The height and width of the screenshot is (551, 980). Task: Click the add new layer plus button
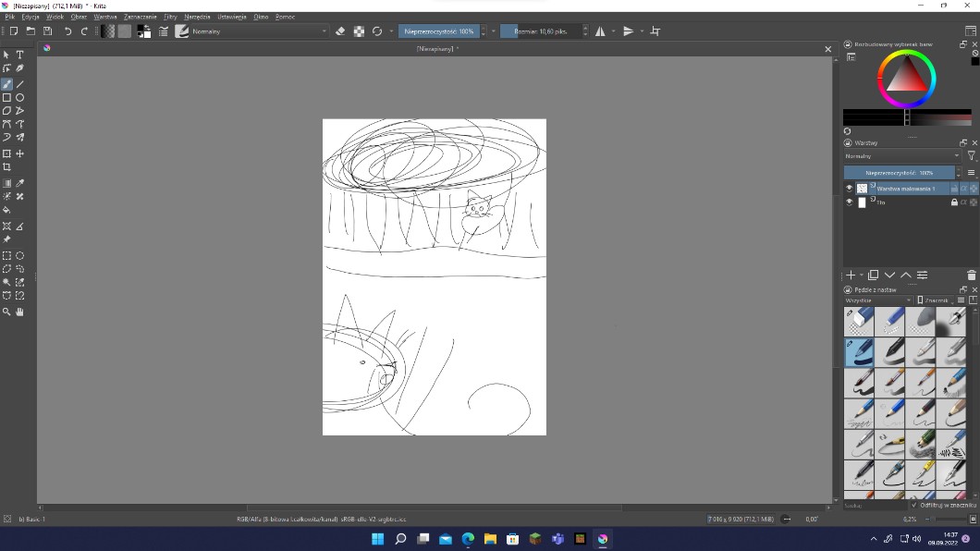pyautogui.click(x=851, y=275)
